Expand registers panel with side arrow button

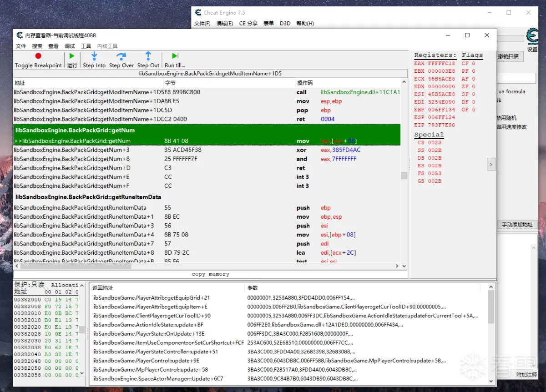[491, 164]
